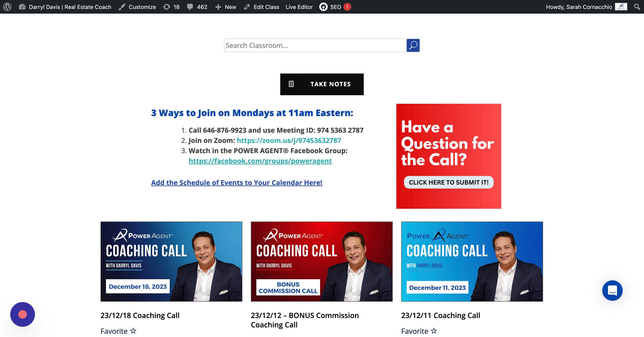
Task: Click the purple record circle button
Action: (x=23, y=314)
